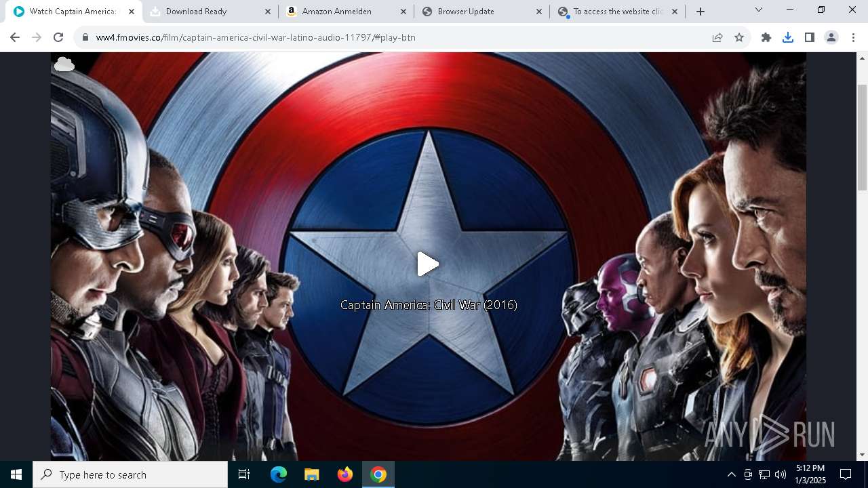Open the Windows Start menu
868x488 pixels.
[x=16, y=474]
